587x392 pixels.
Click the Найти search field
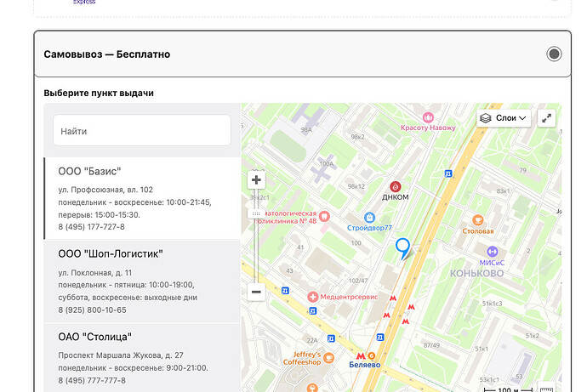(x=142, y=130)
